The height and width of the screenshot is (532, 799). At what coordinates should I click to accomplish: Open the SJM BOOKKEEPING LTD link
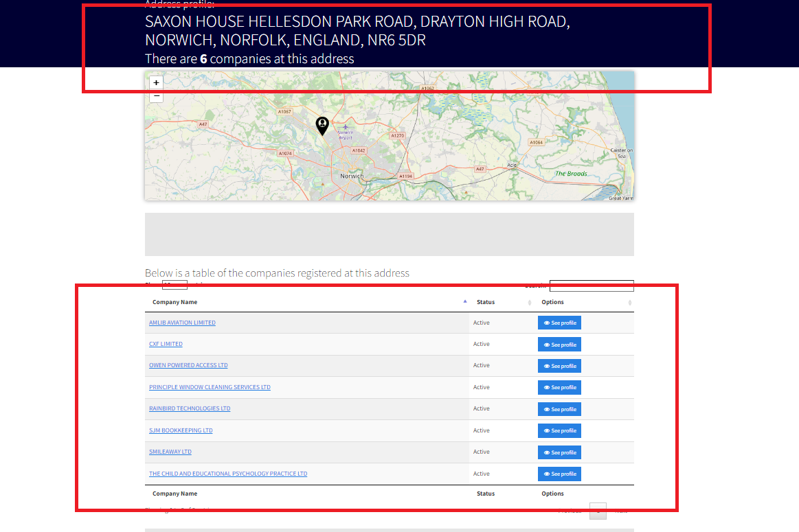[x=181, y=430]
